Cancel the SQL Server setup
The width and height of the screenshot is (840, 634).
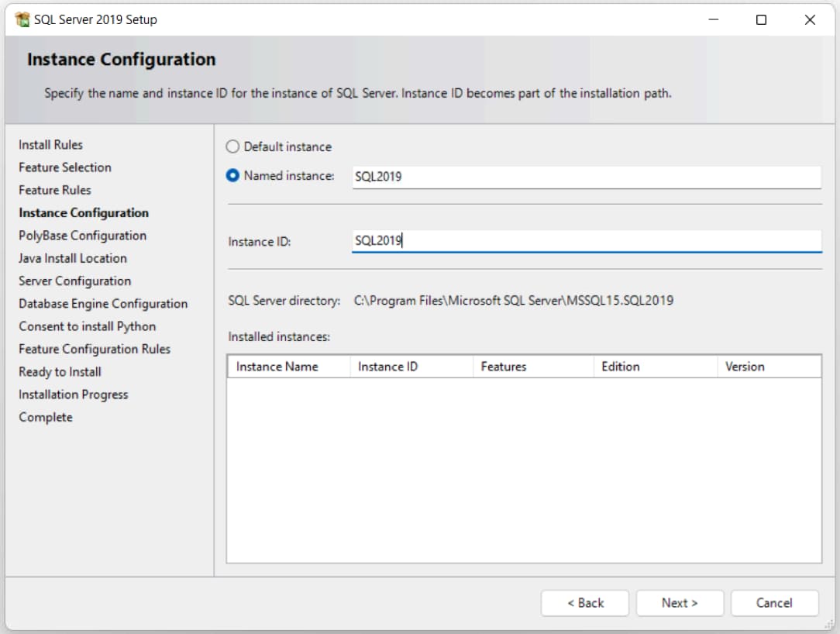774,603
